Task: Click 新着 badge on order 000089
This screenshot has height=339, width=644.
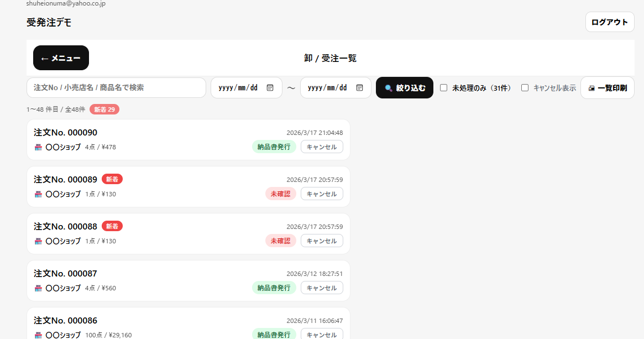Action: (x=112, y=179)
